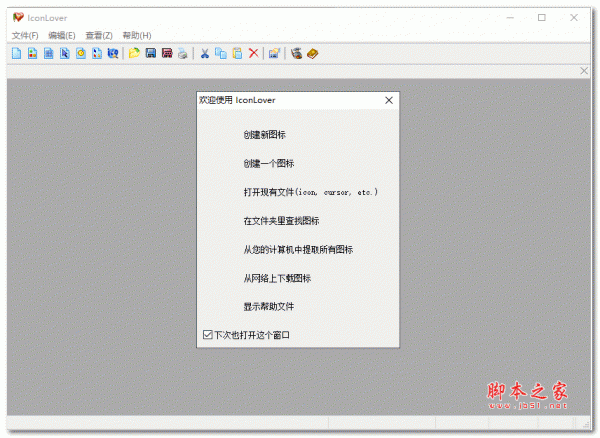Open the 查看(Z) menu
This screenshot has width=600, height=438.
[x=99, y=36]
